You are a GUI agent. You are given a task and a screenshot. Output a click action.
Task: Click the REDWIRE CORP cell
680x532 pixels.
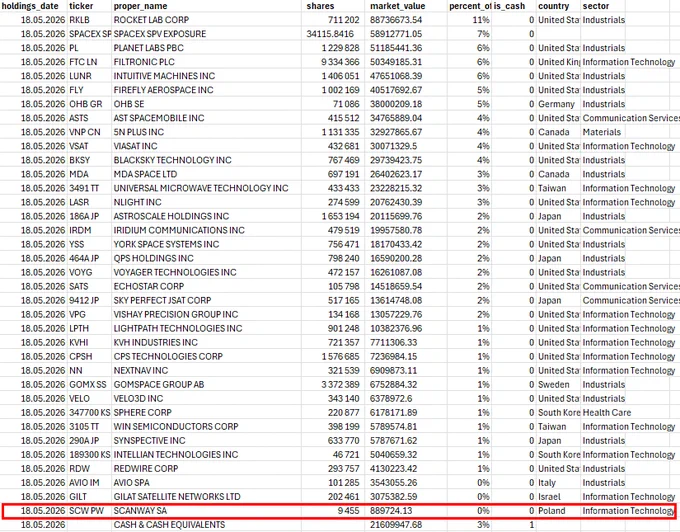(207, 468)
